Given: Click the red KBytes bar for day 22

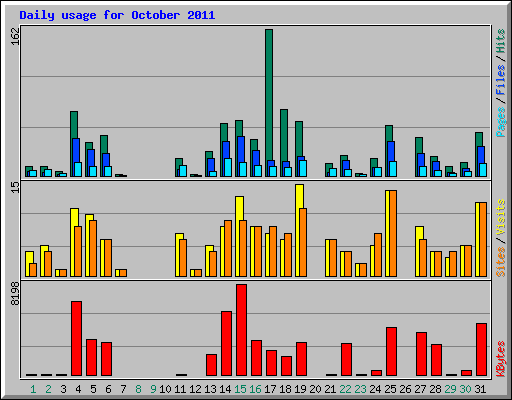Looking at the screenshot, I should [x=347, y=360].
